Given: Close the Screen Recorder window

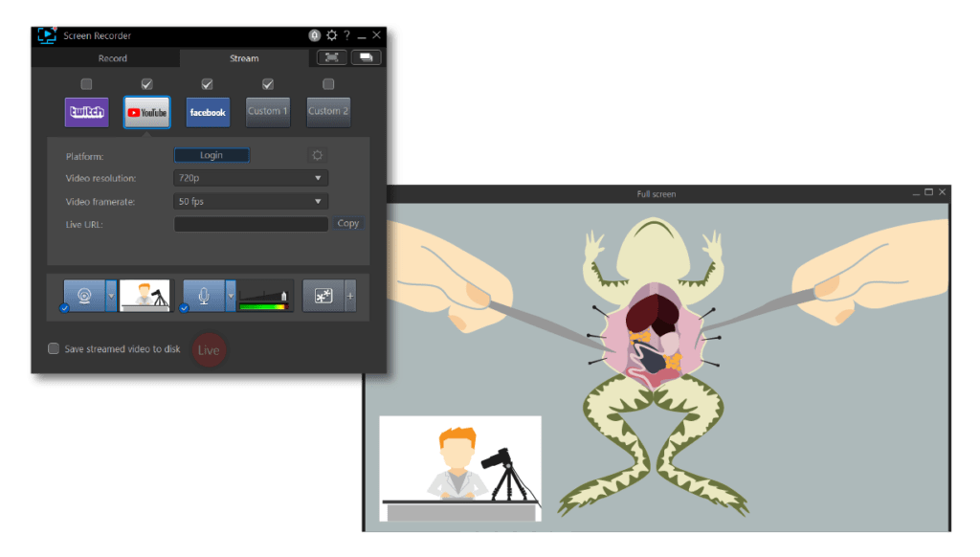Looking at the screenshot, I should (x=376, y=35).
